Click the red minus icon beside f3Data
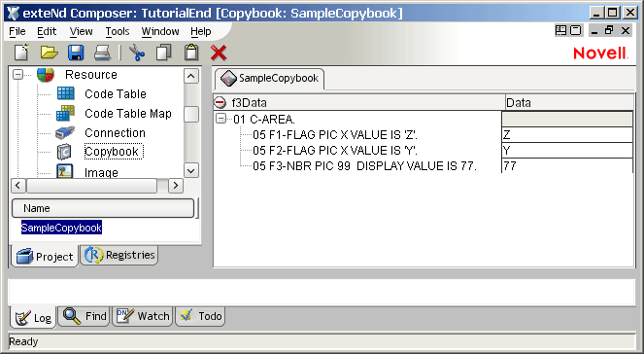644x354 pixels. point(220,102)
